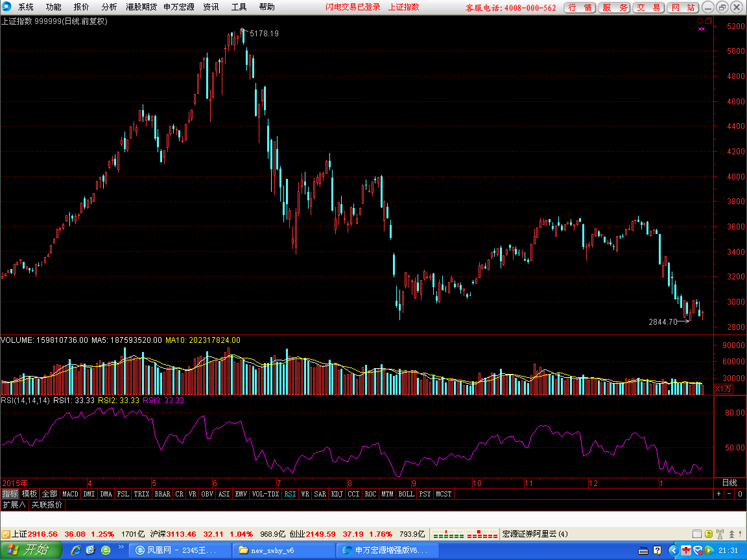
Task: Click the magenta marker icon below the diamond
Action: click(701, 29)
